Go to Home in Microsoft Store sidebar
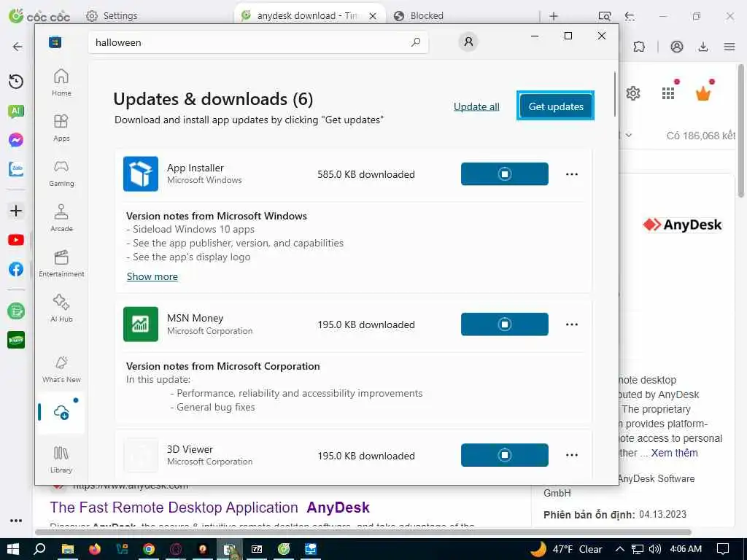 [x=61, y=82]
